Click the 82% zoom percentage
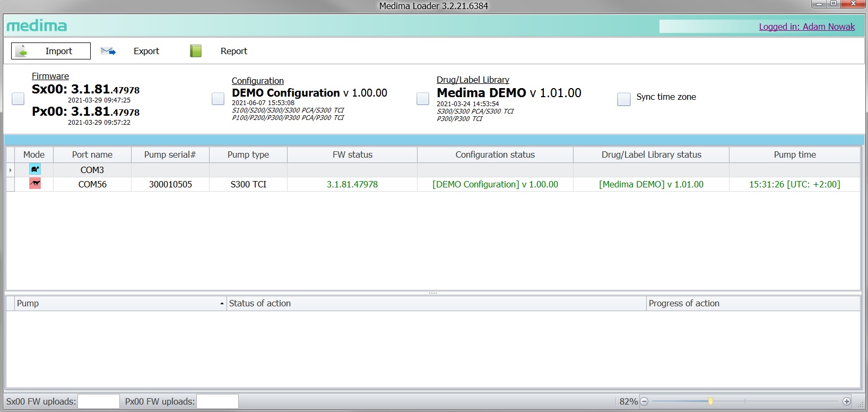 pos(629,401)
